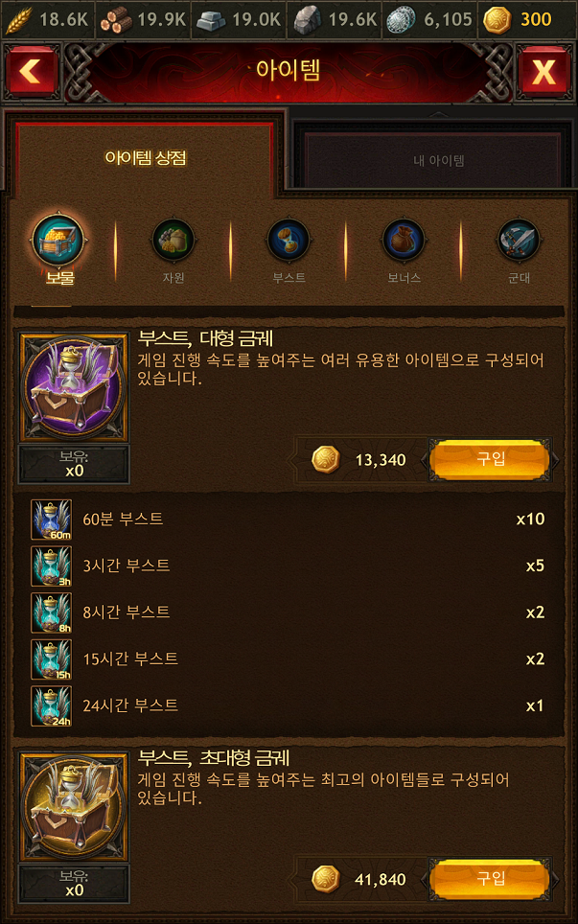Go back with the red arrow button

point(32,72)
